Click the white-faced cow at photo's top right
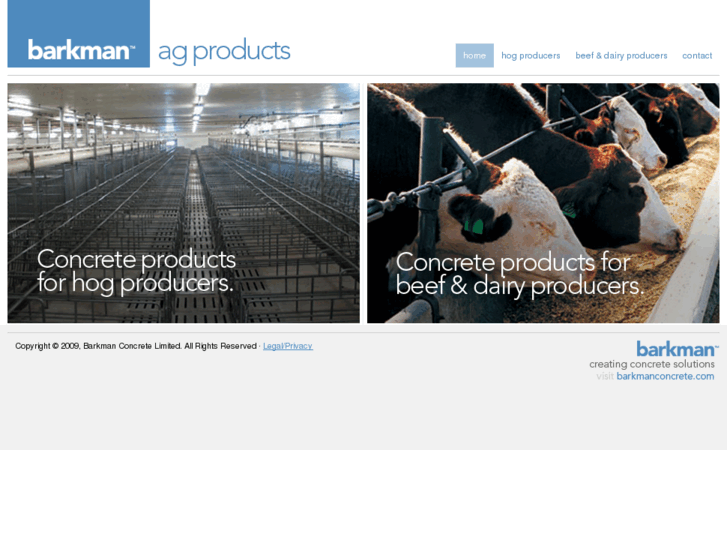Screen dimensions: 727x545 tap(642, 130)
